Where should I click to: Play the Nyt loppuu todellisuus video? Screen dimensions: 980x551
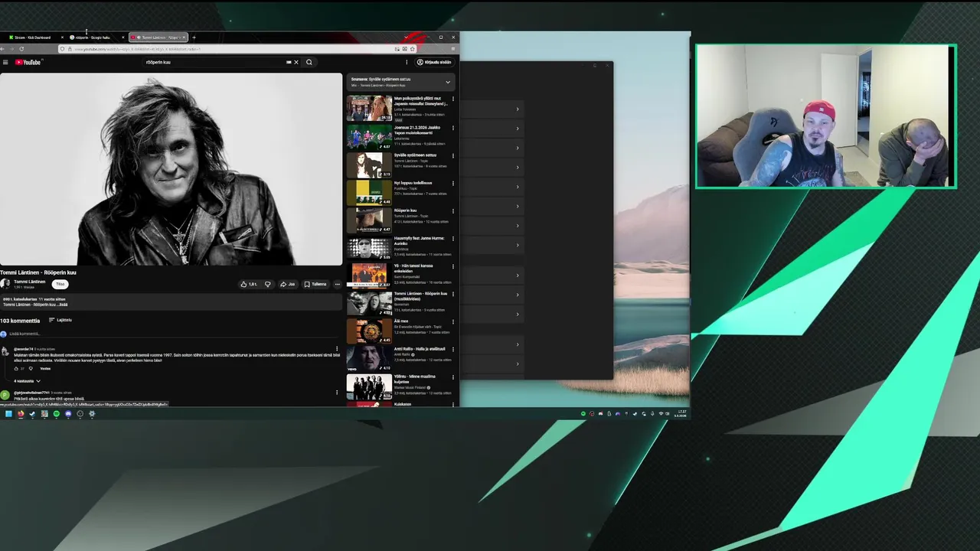(x=369, y=192)
